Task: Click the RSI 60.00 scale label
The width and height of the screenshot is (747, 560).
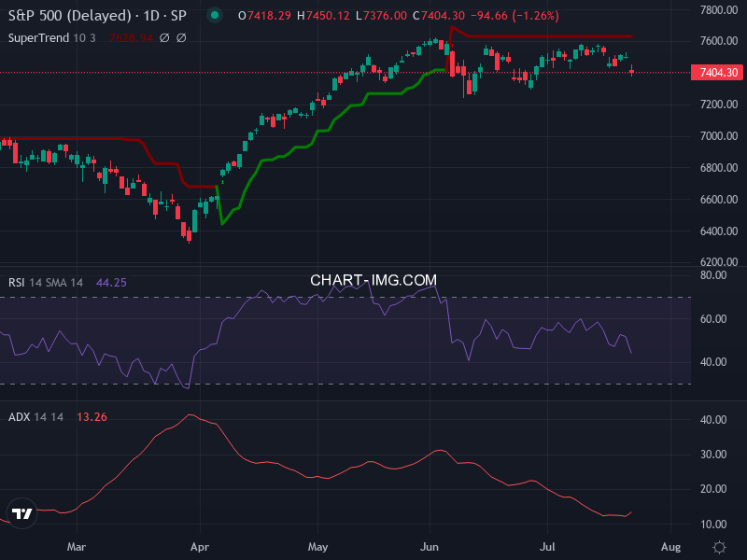Action: [713, 319]
